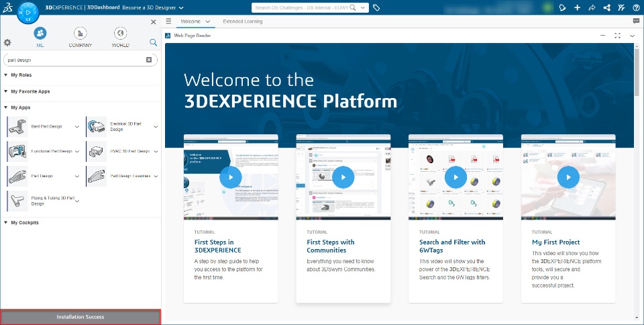This screenshot has height=325, width=644.
Task: Open compass panel settings gear
Action: (x=7, y=42)
